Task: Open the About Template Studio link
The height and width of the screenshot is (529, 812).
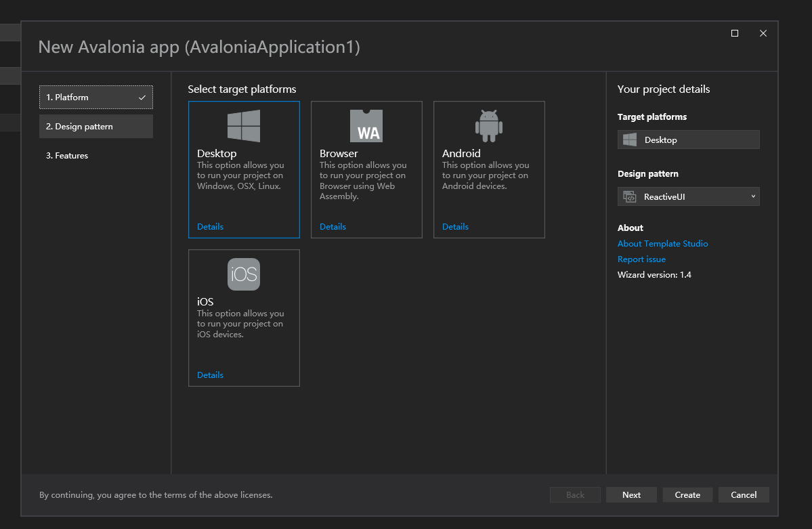Action: click(x=662, y=244)
